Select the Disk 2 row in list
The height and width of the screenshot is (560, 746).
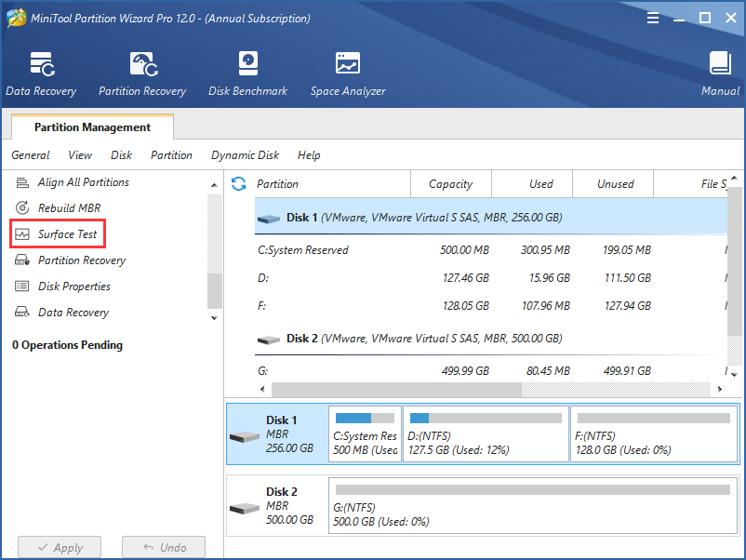pos(491,339)
